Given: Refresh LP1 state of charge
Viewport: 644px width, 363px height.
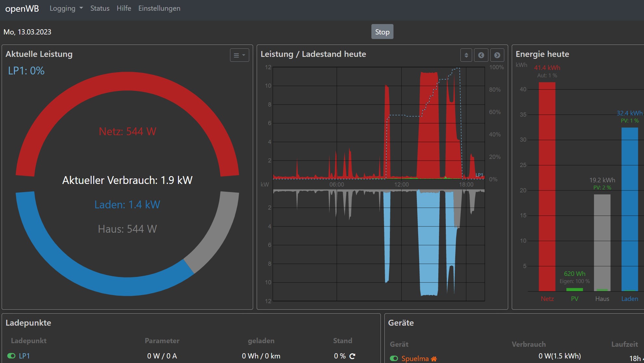Looking at the screenshot, I should coord(352,356).
